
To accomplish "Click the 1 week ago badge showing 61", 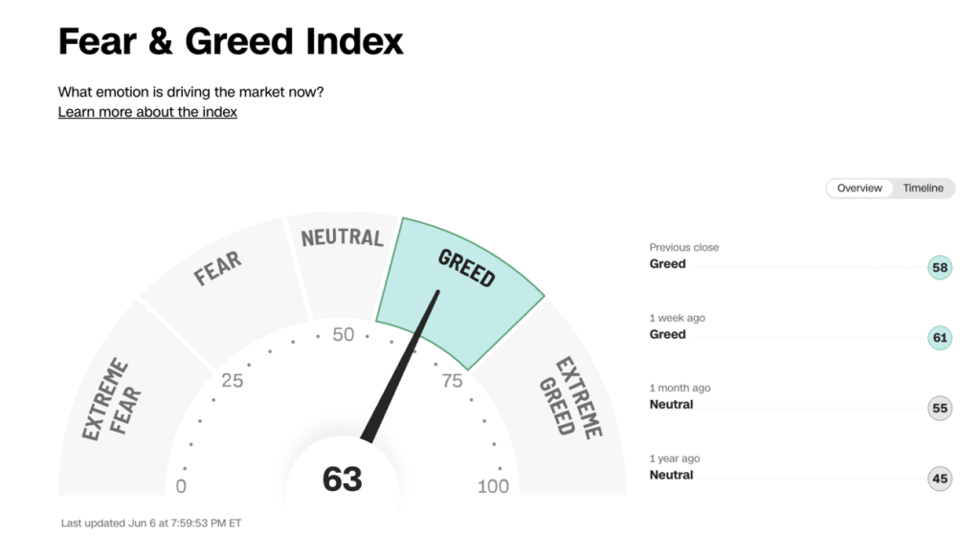I will click(x=940, y=337).
